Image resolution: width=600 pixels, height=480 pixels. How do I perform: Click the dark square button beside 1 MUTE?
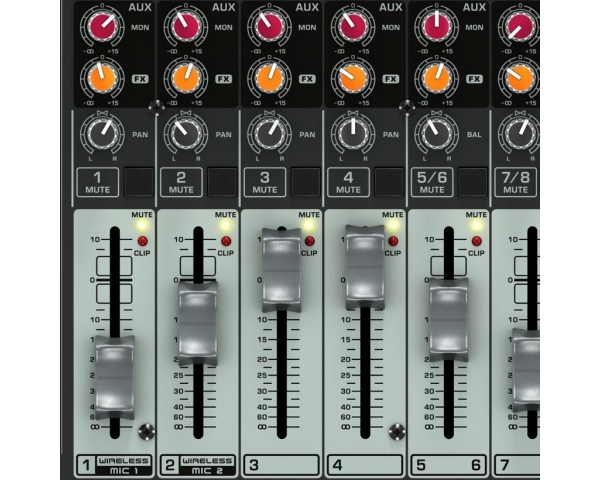click(139, 182)
